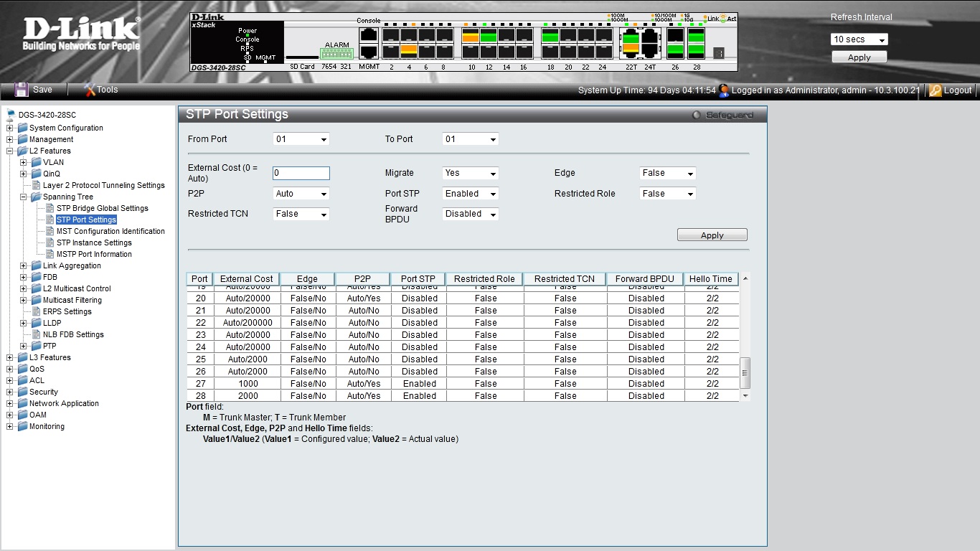
Task: Click the Security folder icon
Action: [x=22, y=392]
